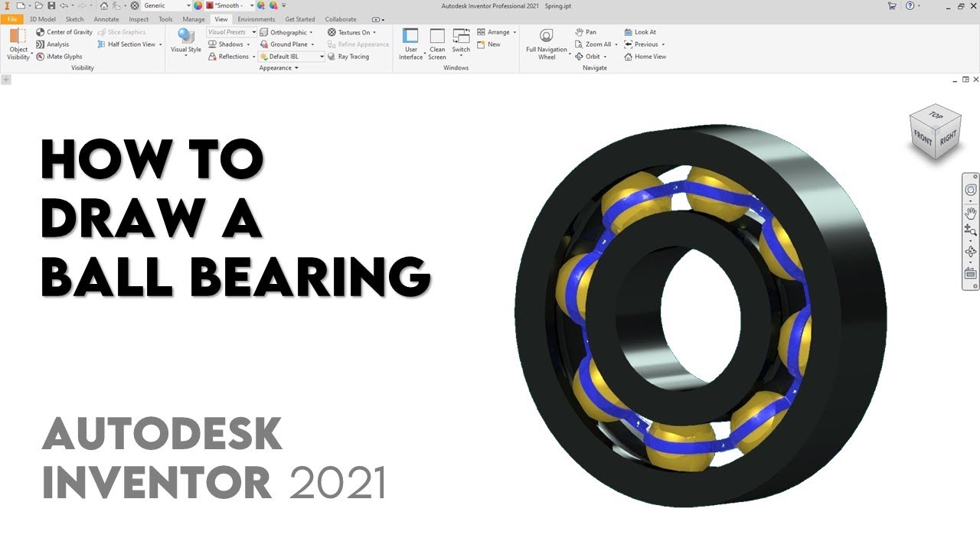Screen dimensions: 980x551
Task: Select the Pan tool in ribbon
Action: (x=586, y=32)
